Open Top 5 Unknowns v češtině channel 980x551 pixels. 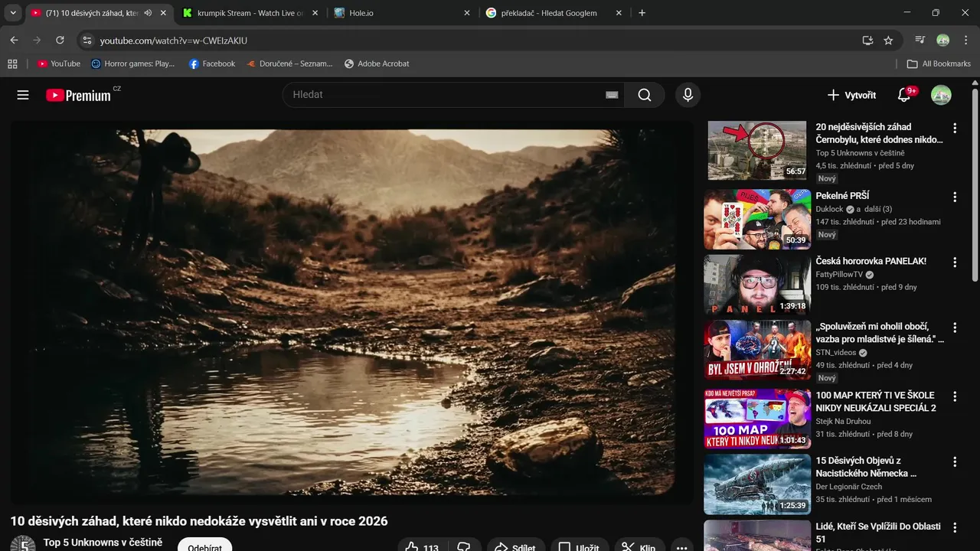(103, 543)
